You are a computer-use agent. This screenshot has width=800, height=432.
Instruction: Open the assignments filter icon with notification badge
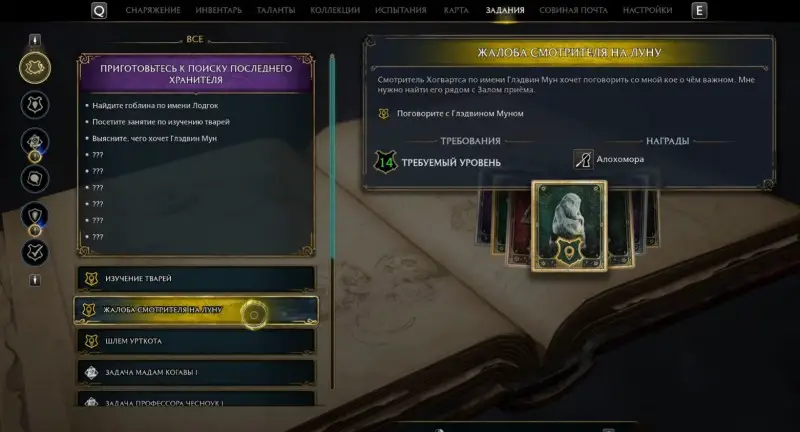click(x=35, y=143)
